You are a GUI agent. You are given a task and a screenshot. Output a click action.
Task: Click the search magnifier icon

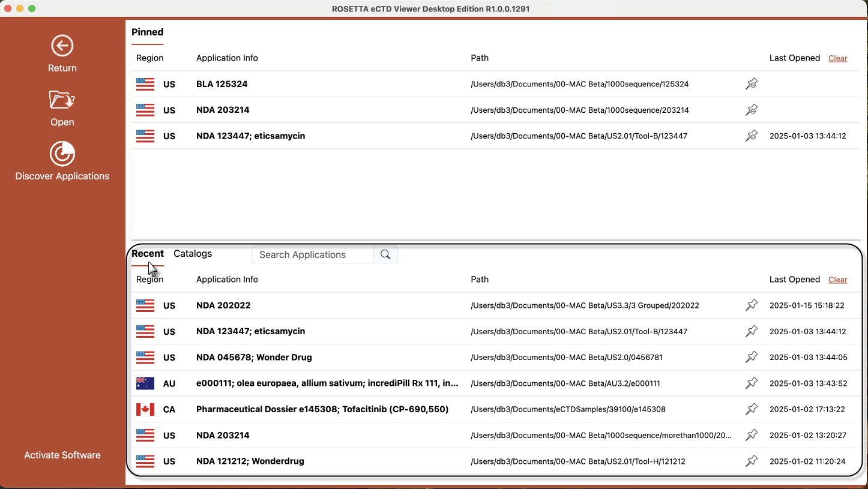pos(385,254)
